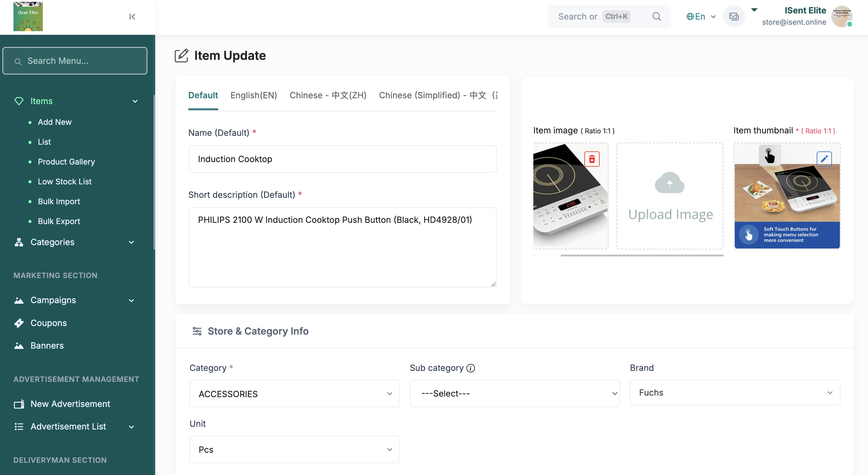Screen dimensions: 868x475
Task: Open the messages mail icon
Action: tap(734, 16)
